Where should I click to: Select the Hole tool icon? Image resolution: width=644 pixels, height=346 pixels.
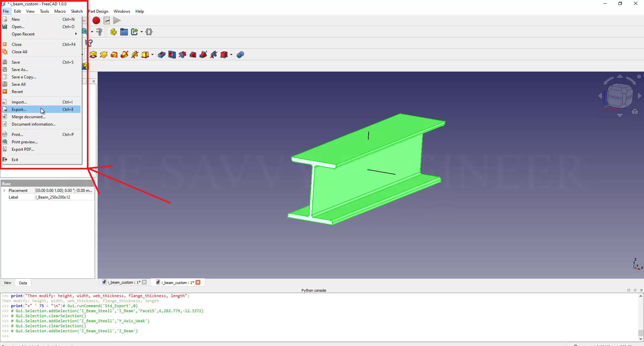click(172, 55)
